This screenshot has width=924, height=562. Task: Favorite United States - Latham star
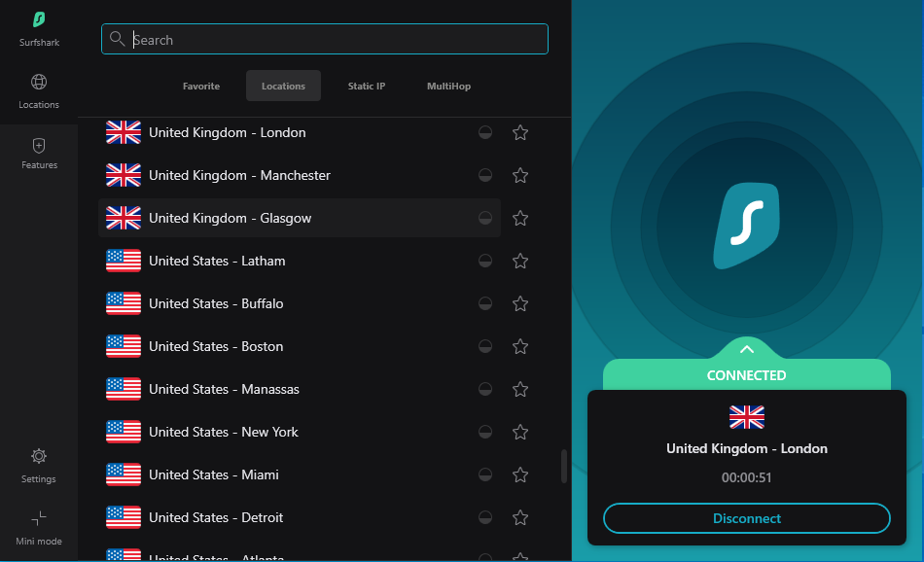click(520, 261)
